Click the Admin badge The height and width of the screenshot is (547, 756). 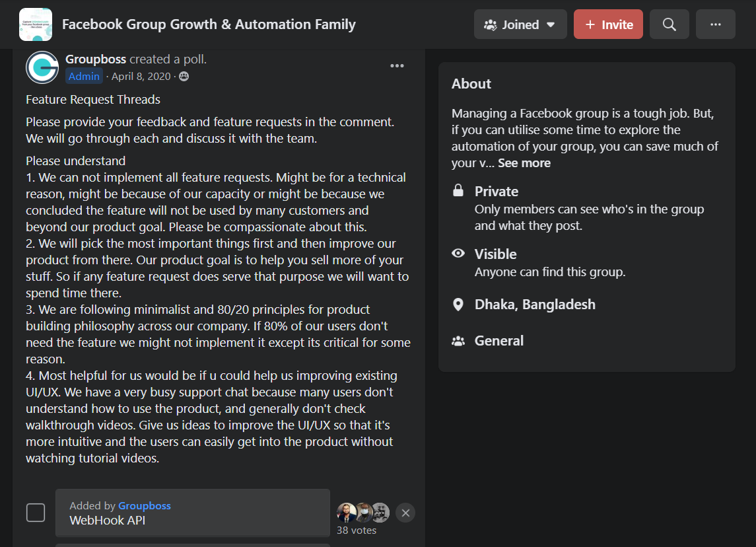84,76
